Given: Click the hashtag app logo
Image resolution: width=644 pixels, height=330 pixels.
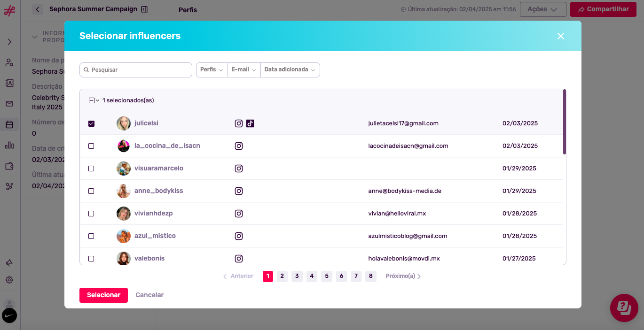Looking at the screenshot, I should 9,11.
